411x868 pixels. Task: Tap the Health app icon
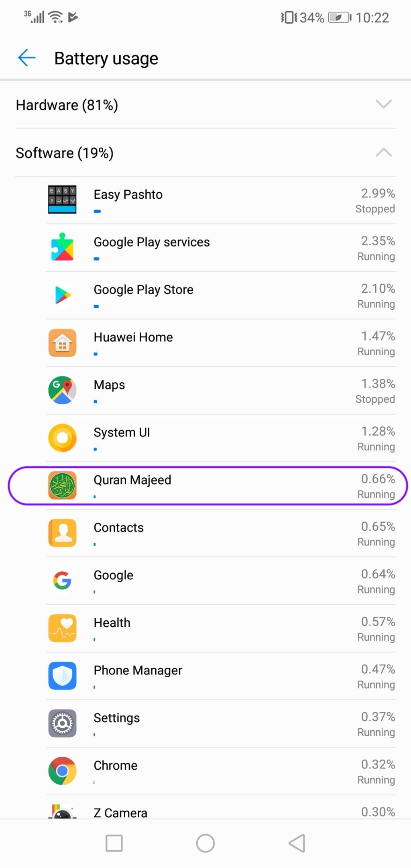(62, 628)
